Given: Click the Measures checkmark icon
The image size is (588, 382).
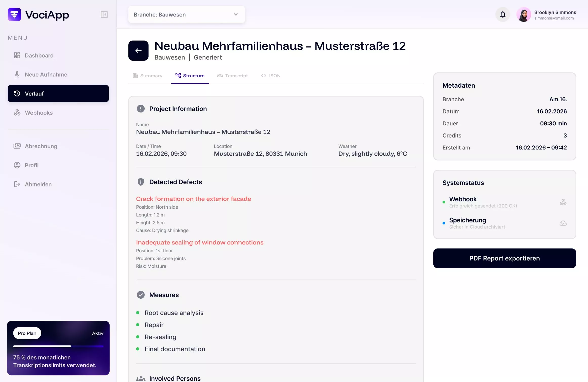Looking at the screenshot, I should (141, 295).
